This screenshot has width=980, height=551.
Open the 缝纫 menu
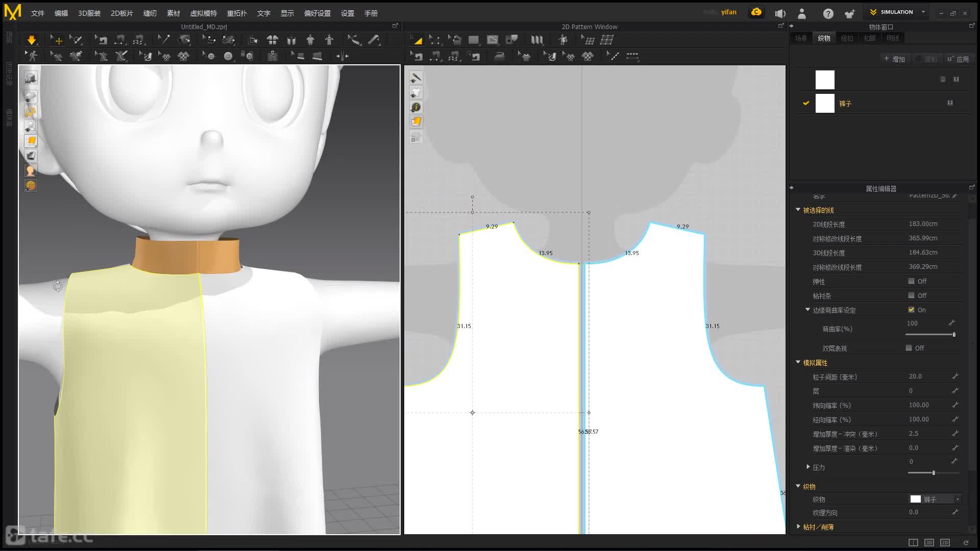[x=150, y=13]
